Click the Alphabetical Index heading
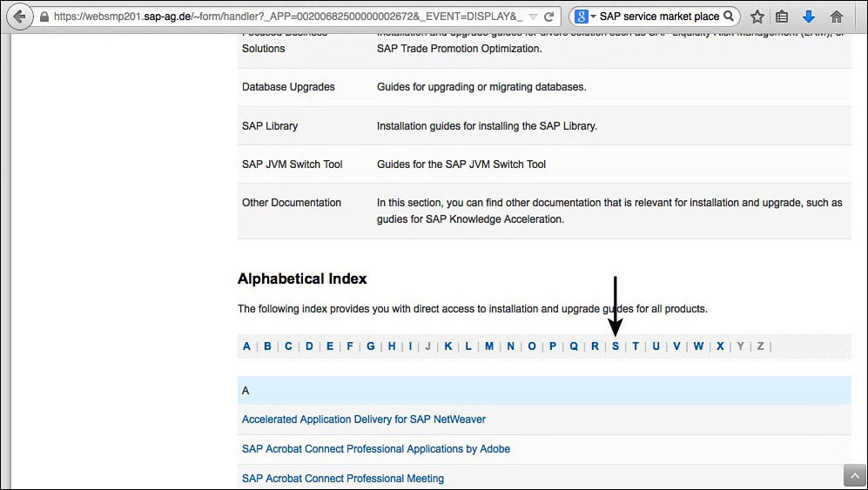Screen dimensions: 868x490 [x=302, y=279]
